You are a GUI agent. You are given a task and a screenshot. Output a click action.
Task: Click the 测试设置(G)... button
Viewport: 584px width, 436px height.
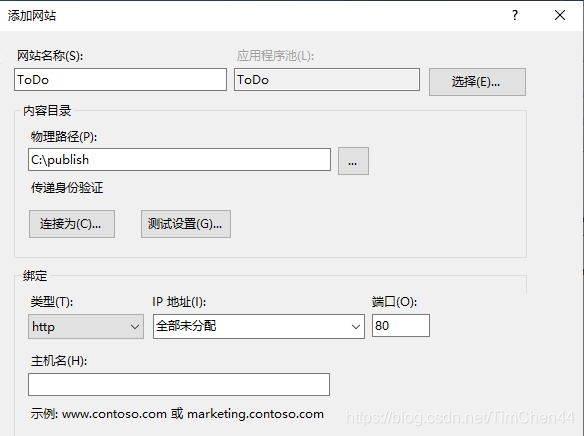tap(185, 224)
